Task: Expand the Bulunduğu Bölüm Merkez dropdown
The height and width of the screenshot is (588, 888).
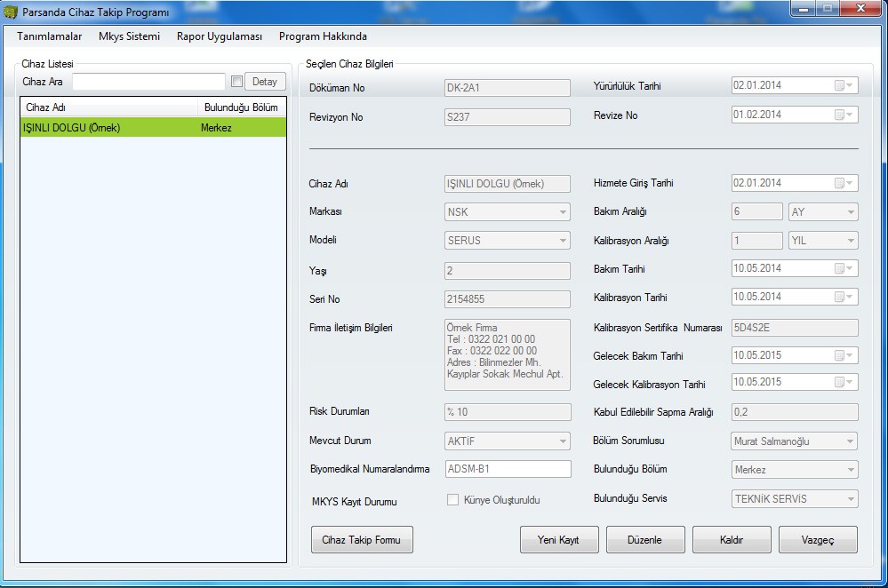Action: 850,470
